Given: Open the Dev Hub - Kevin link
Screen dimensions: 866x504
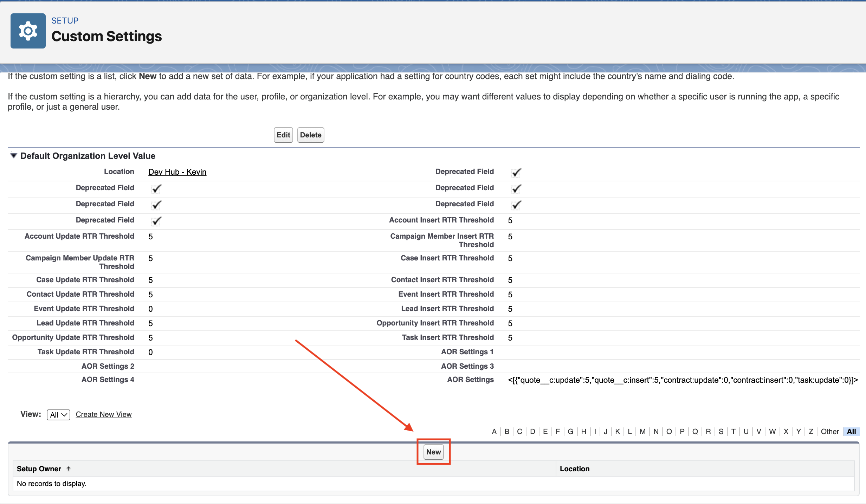Looking at the screenshot, I should tap(177, 172).
